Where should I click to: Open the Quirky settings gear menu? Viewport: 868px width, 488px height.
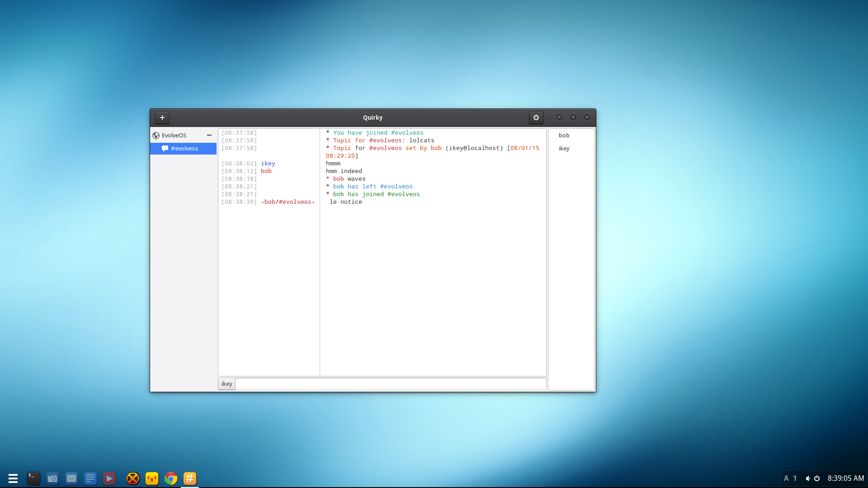[x=536, y=117]
